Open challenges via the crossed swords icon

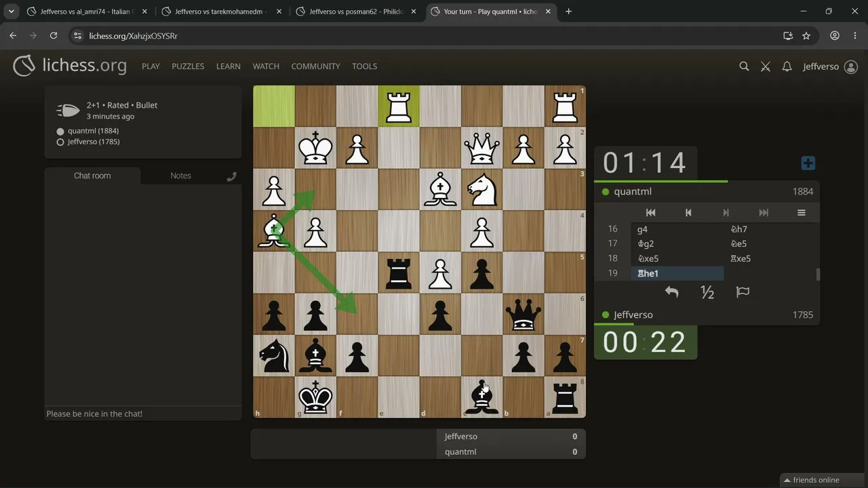click(766, 66)
